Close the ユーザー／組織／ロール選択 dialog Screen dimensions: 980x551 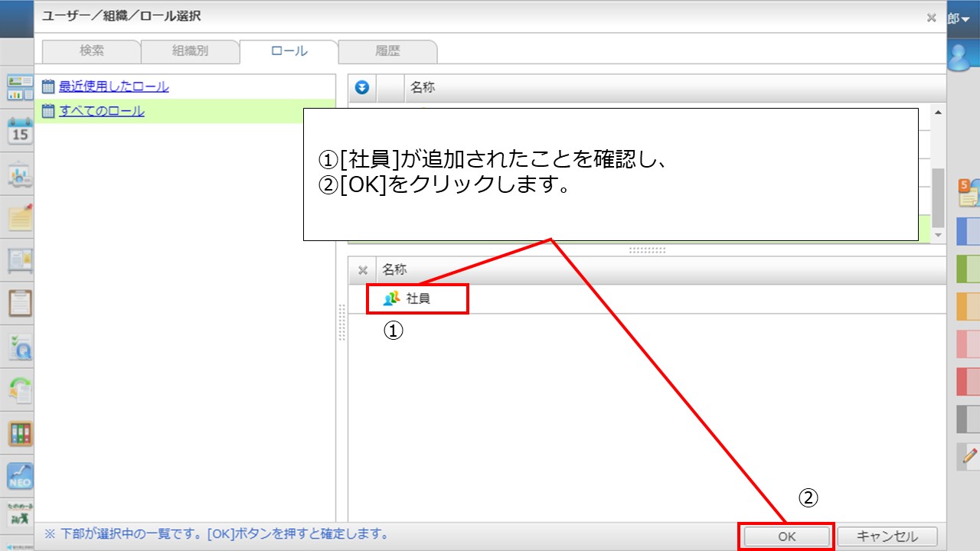931,18
